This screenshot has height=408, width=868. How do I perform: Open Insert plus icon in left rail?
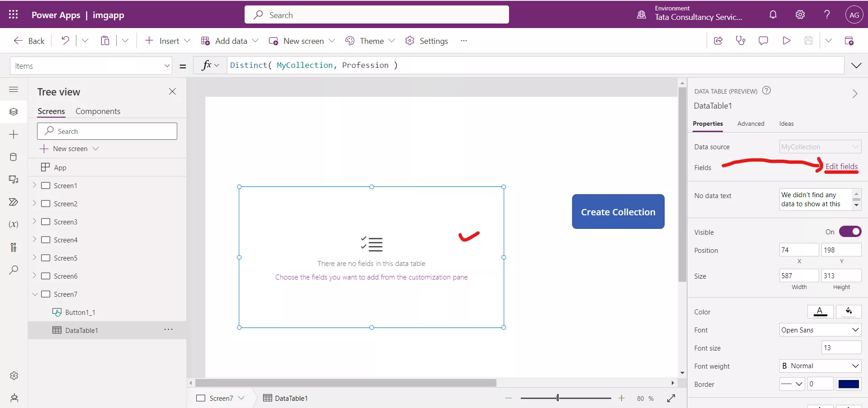[x=14, y=134]
